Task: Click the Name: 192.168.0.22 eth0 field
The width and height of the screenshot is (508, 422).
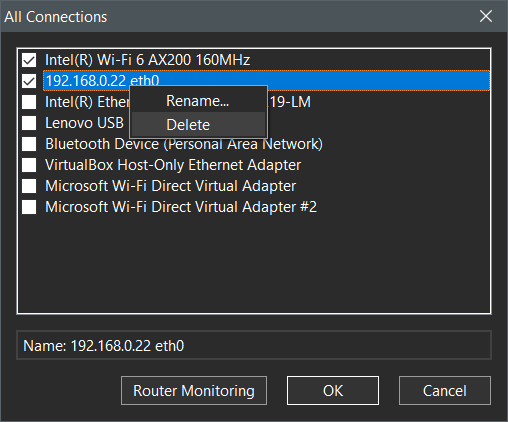Action: click(254, 345)
